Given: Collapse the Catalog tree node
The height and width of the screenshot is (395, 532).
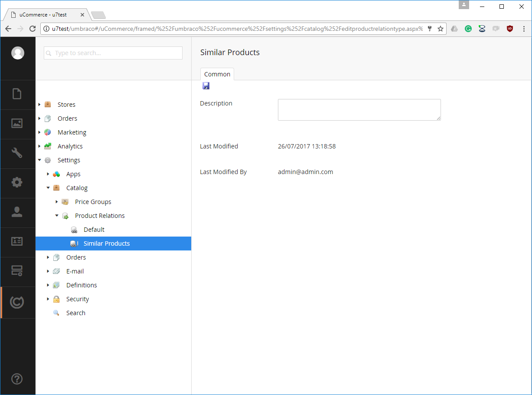Looking at the screenshot, I should tap(48, 188).
